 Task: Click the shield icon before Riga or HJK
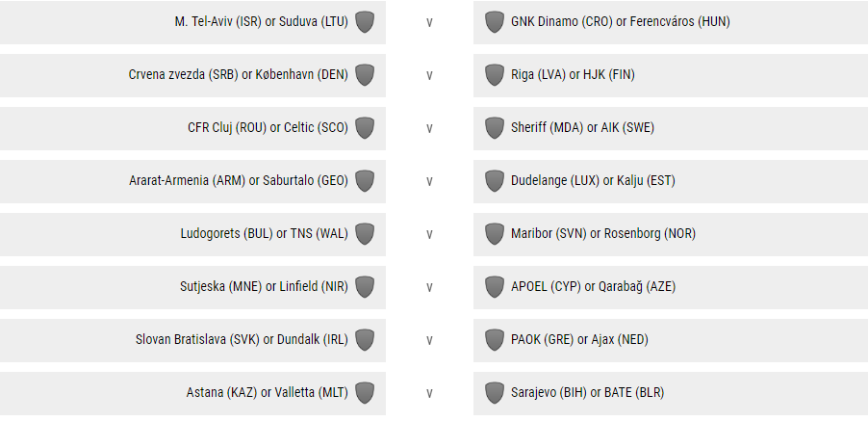[495, 75]
